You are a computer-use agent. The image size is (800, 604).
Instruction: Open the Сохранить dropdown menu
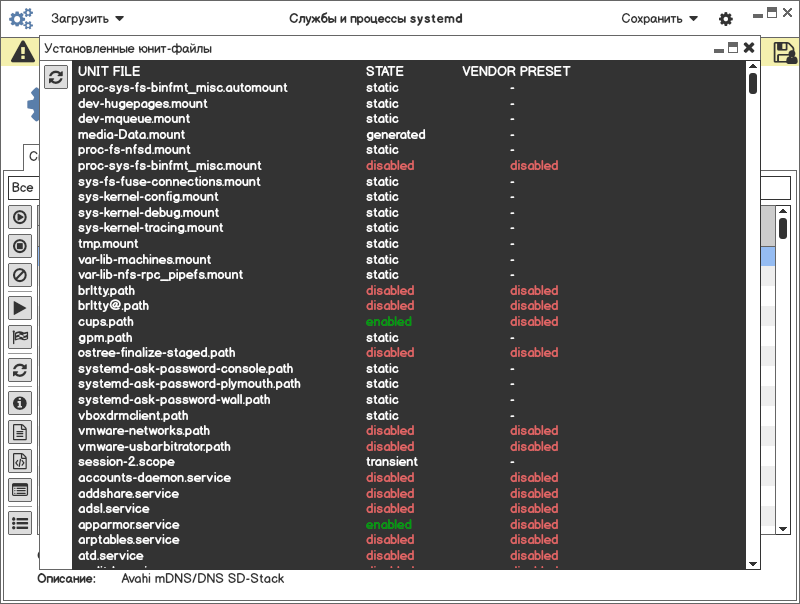pos(659,18)
